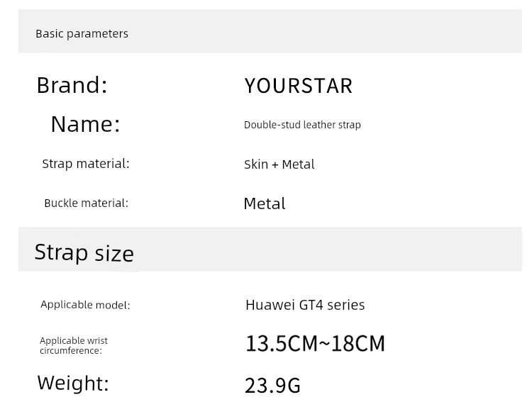Click the Strap size section header

point(84,252)
